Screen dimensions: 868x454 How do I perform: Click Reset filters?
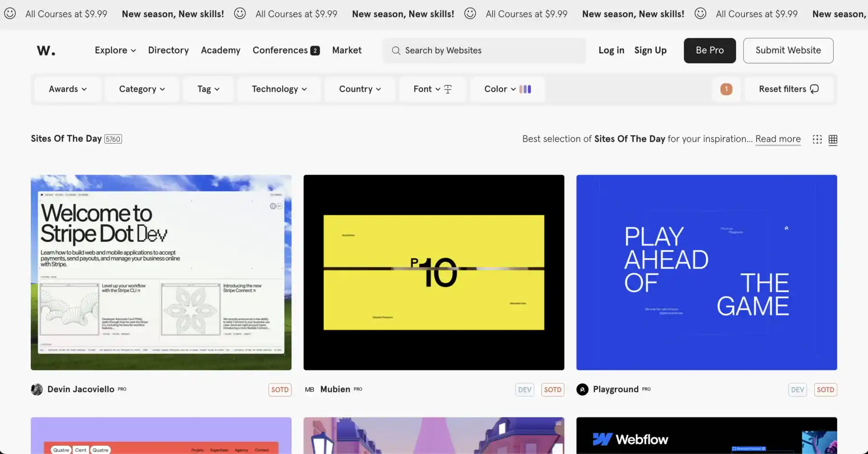(789, 89)
